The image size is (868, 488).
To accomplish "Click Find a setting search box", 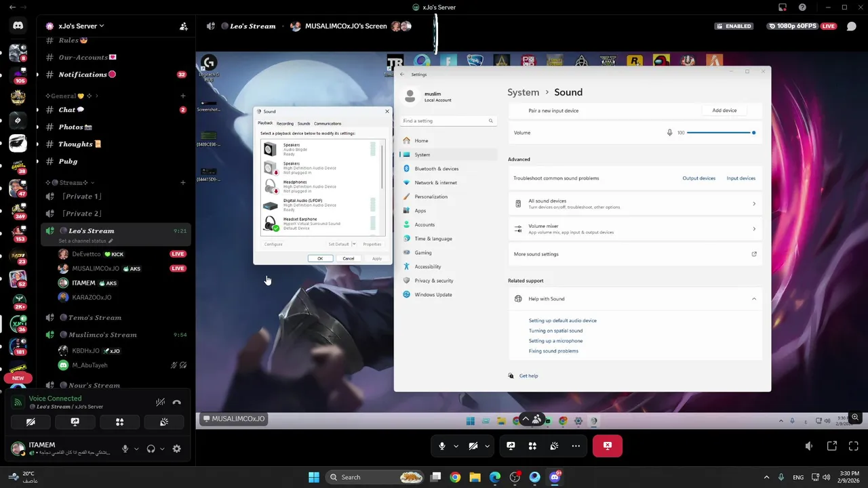I will coord(448,121).
